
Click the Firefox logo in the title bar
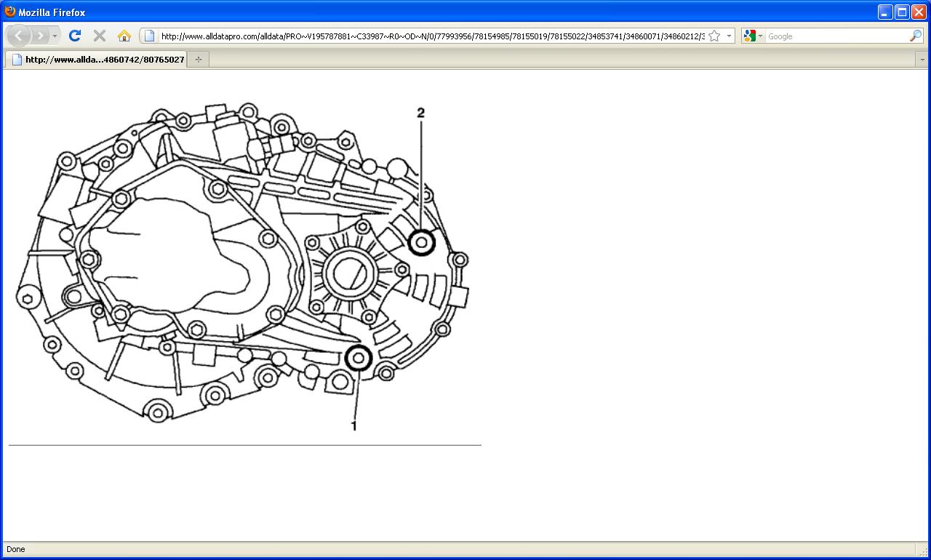click(x=9, y=12)
